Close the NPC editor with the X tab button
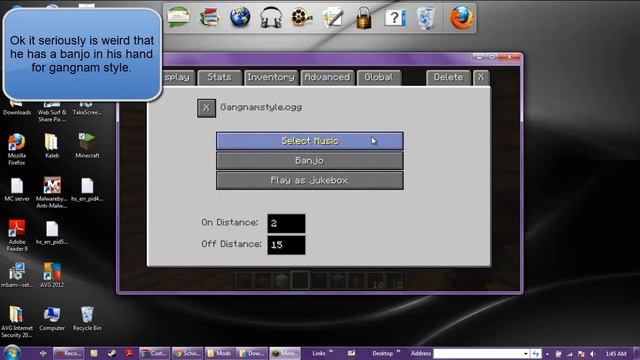The height and width of the screenshot is (360, 640). click(x=481, y=77)
